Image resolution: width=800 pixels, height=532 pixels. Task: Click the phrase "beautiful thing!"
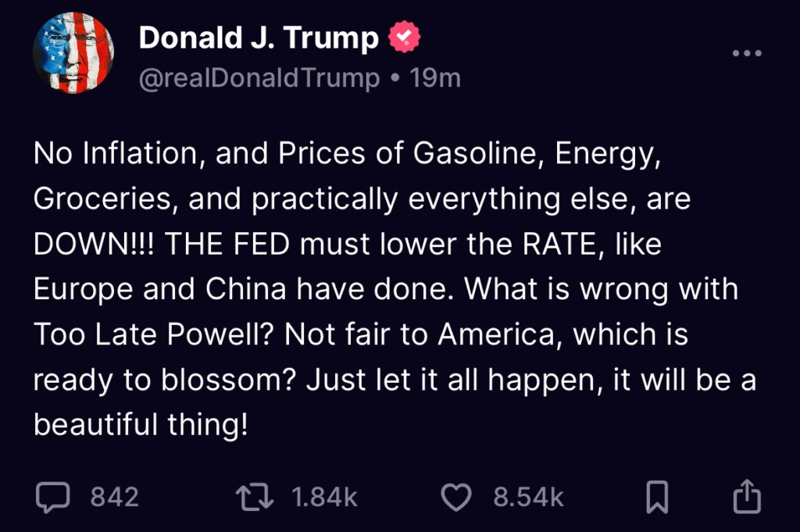point(141,425)
